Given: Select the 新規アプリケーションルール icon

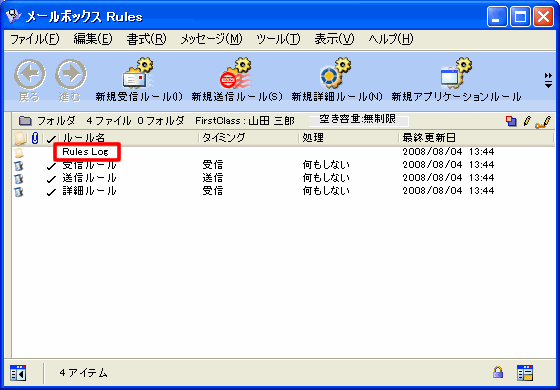Looking at the screenshot, I should [x=456, y=74].
